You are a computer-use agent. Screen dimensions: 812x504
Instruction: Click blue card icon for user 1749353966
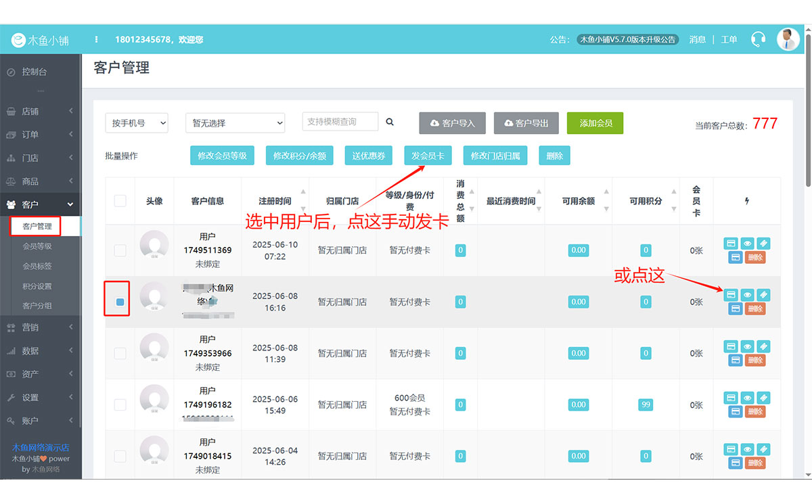(736, 361)
